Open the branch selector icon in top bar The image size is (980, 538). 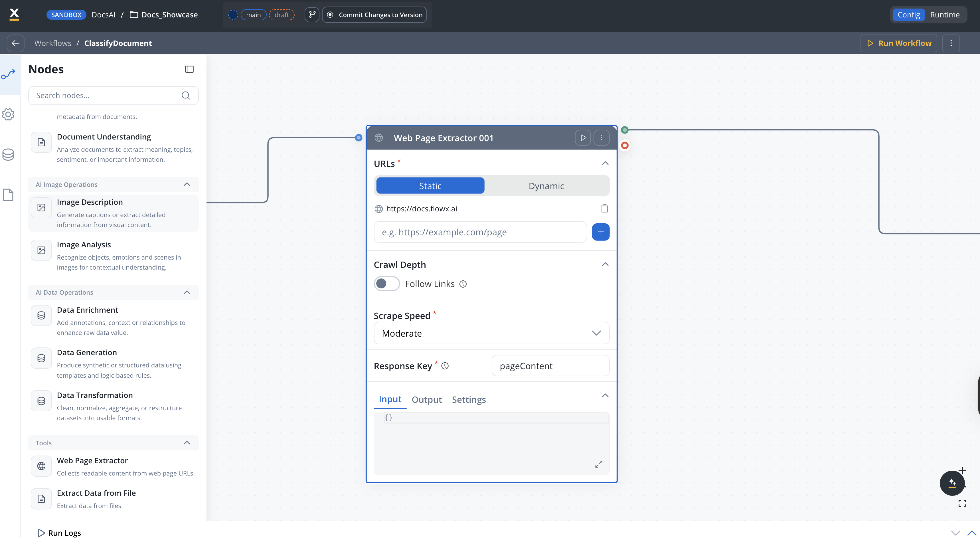312,15
